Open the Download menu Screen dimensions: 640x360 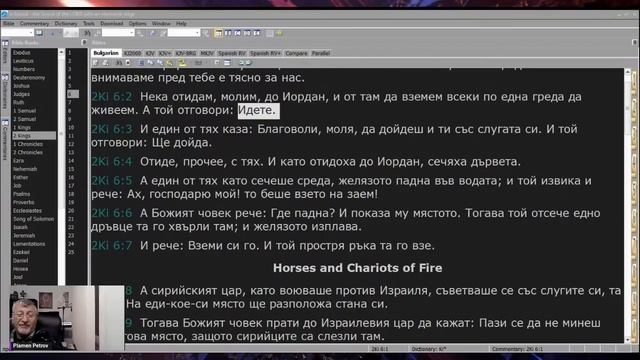click(111, 24)
